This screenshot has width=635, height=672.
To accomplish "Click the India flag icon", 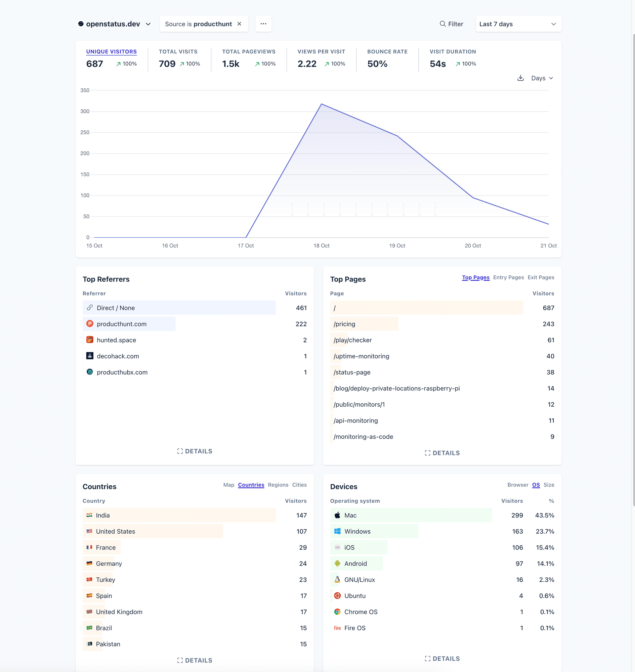I will coord(89,515).
